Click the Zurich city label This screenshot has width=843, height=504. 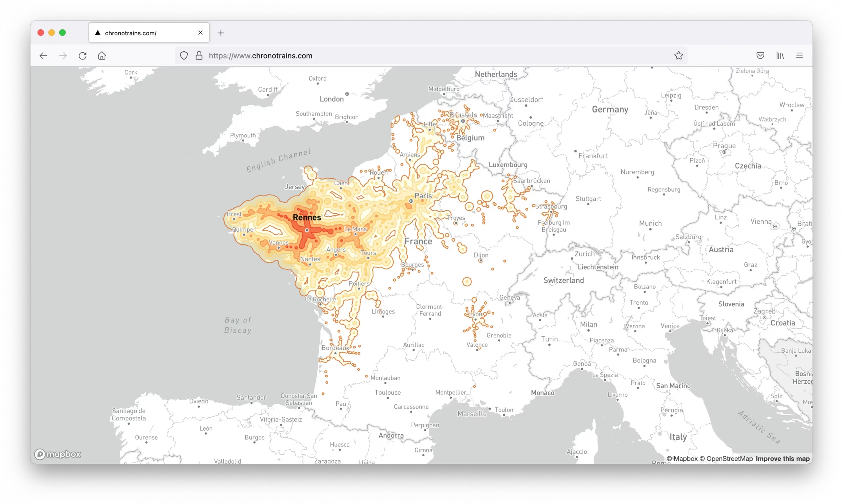click(584, 254)
